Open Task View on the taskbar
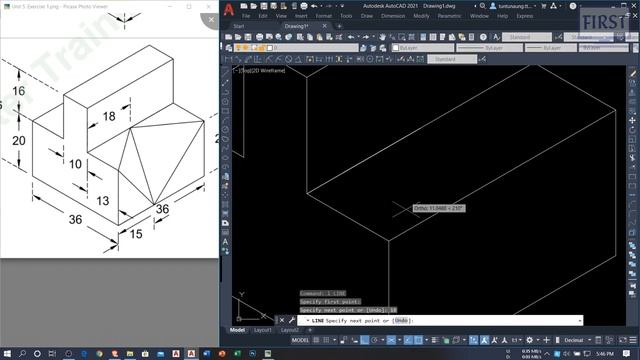The width and height of the screenshot is (640, 360). [x=52, y=353]
